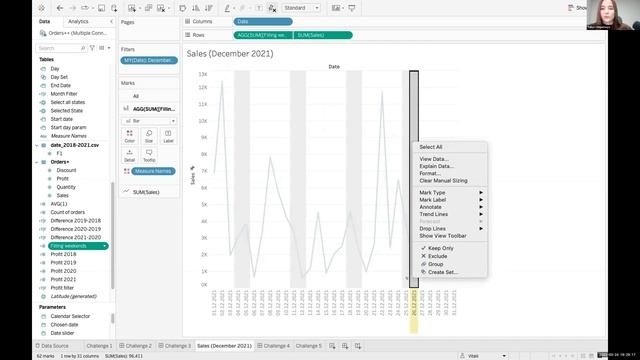Select the Profit 2021 field
The width and height of the screenshot is (640, 360).
(63, 279)
